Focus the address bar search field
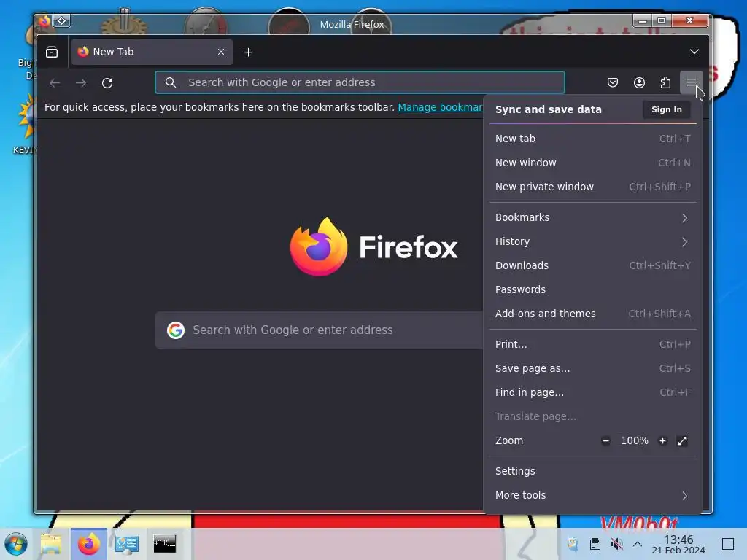The image size is (747, 560). coord(360,82)
